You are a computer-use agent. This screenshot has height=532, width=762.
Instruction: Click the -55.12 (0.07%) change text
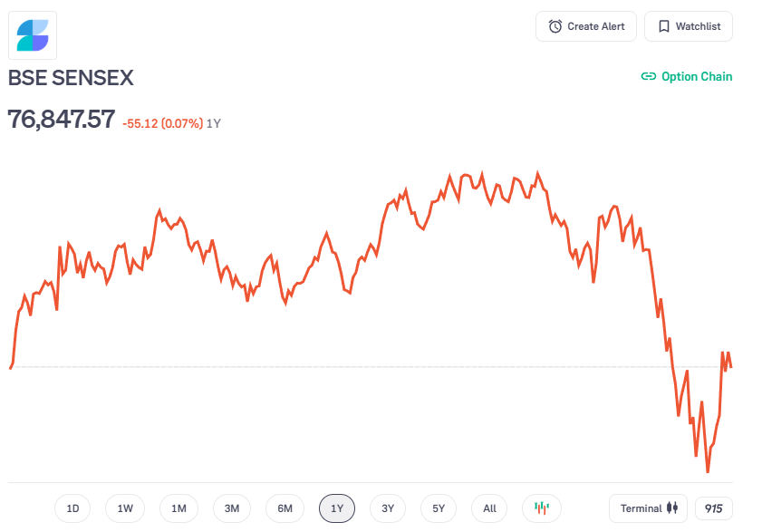pos(162,123)
